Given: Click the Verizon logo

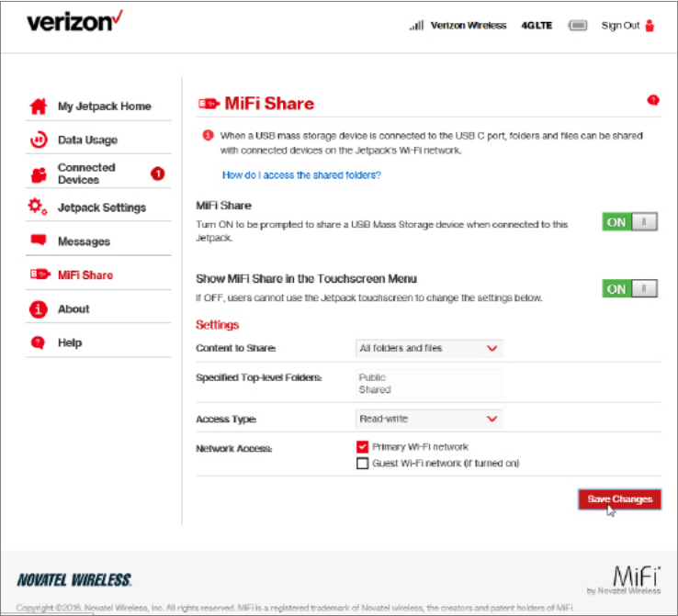Looking at the screenshot, I should (74, 22).
